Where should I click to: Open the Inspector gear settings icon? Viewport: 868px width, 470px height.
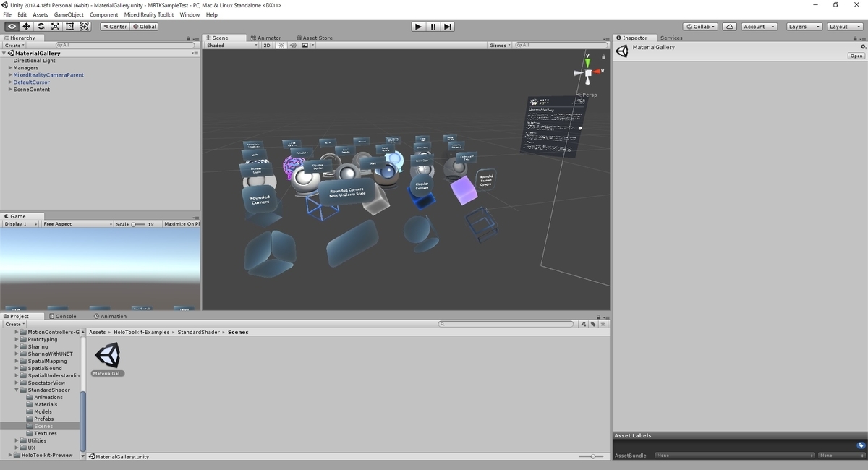863,47
